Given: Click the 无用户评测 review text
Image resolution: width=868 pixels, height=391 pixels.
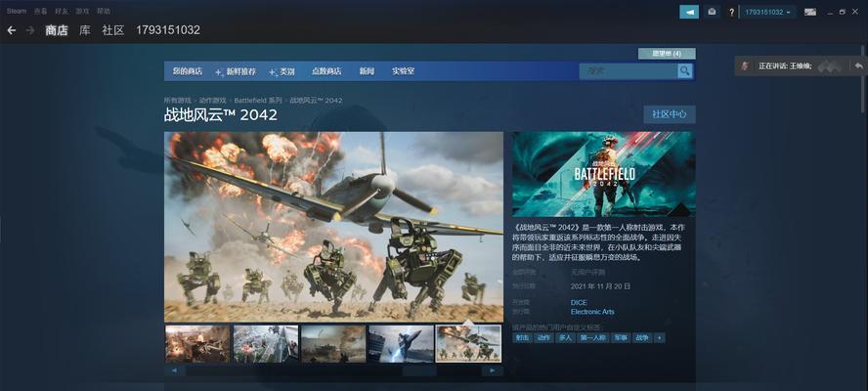Looking at the screenshot, I should tap(587, 273).
